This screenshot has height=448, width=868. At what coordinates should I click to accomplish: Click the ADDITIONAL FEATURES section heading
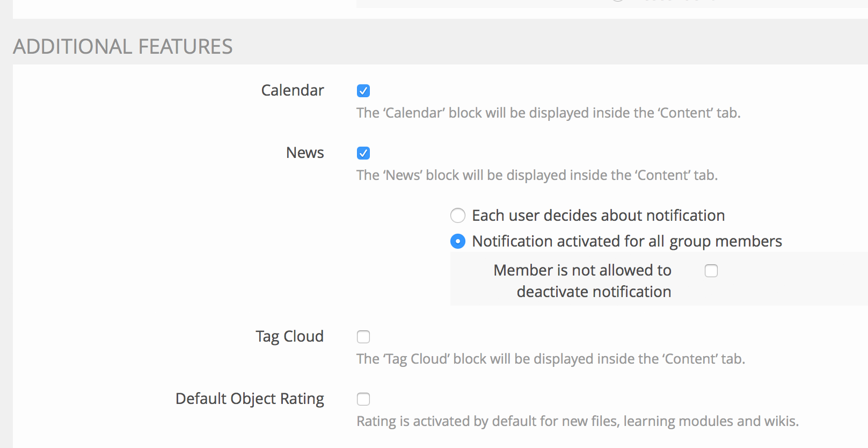(x=123, y=47)
